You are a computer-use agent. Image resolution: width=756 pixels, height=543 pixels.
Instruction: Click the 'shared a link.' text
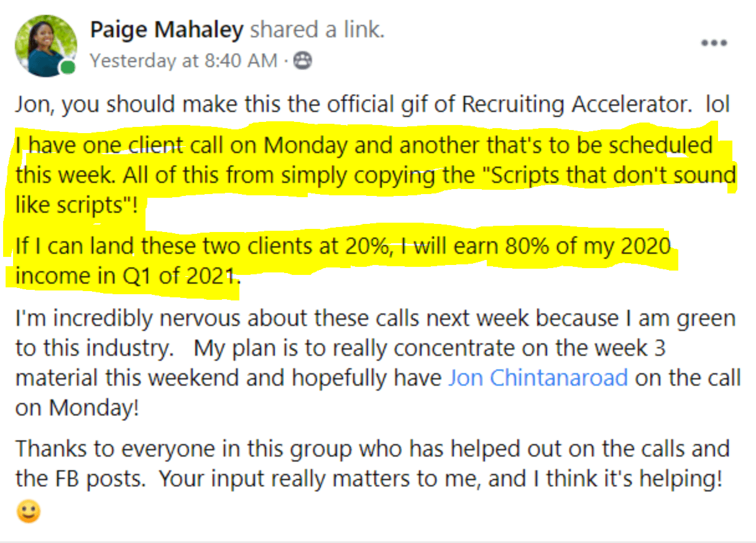317,29
